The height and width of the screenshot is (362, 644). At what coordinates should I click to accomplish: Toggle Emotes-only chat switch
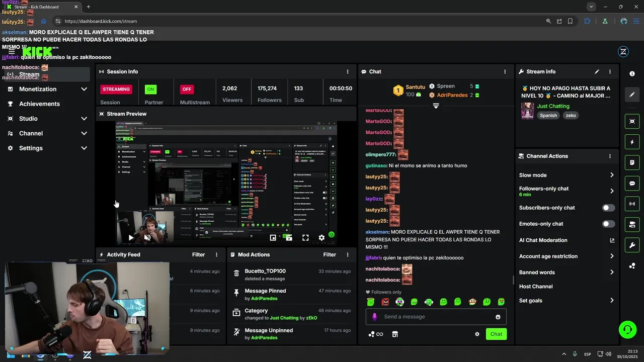pyautogui.click(x=608, y=224)
